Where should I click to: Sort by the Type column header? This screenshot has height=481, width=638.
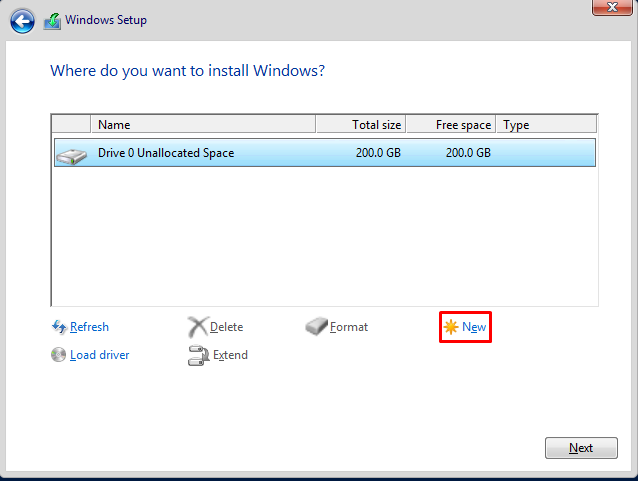point(546,125)
